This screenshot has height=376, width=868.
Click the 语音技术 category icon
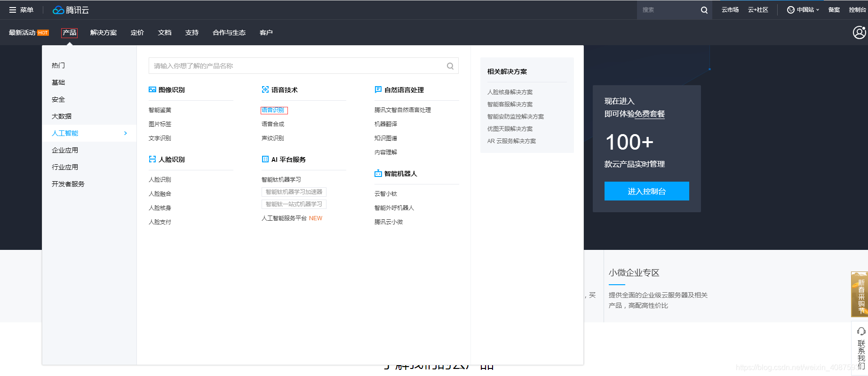[265, 89]
